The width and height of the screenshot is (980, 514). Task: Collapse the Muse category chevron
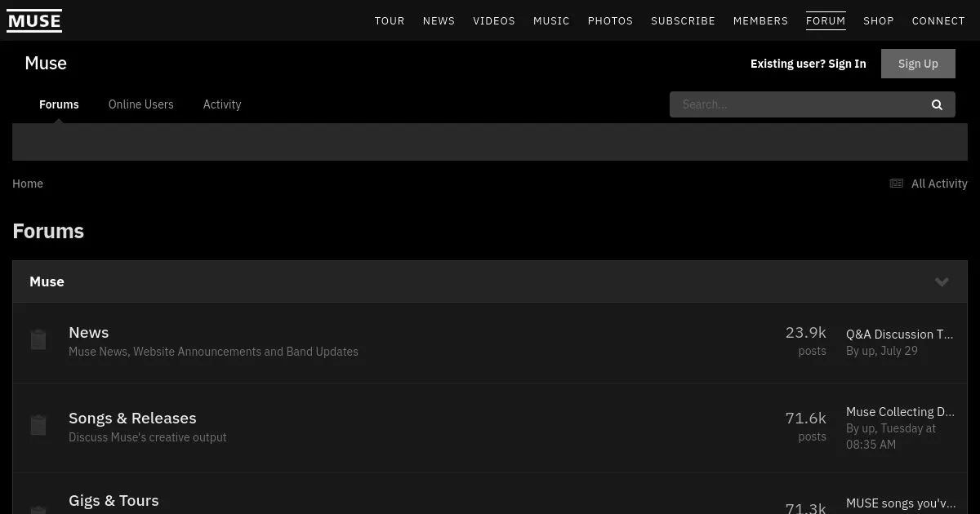[x=942, y=281]
